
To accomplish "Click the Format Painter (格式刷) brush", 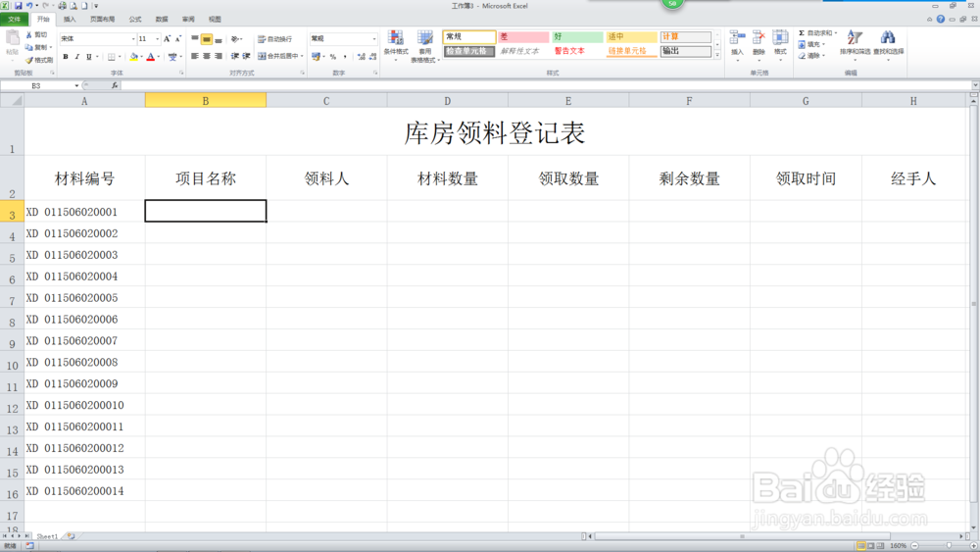I will 28,60.
